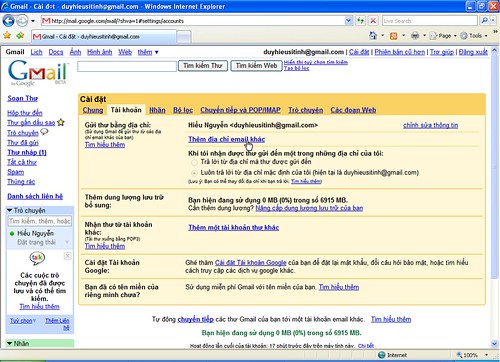
Task: Click Thêm một tài khoản thư khác link
Action: (x=233, y=228)
